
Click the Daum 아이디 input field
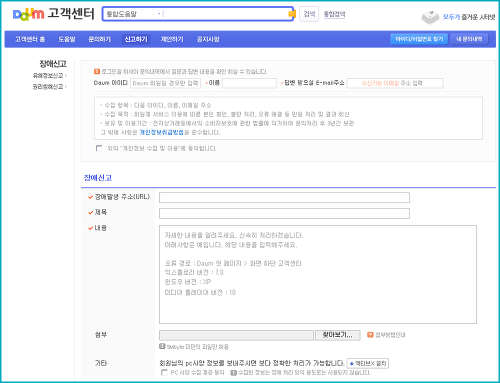165,83
